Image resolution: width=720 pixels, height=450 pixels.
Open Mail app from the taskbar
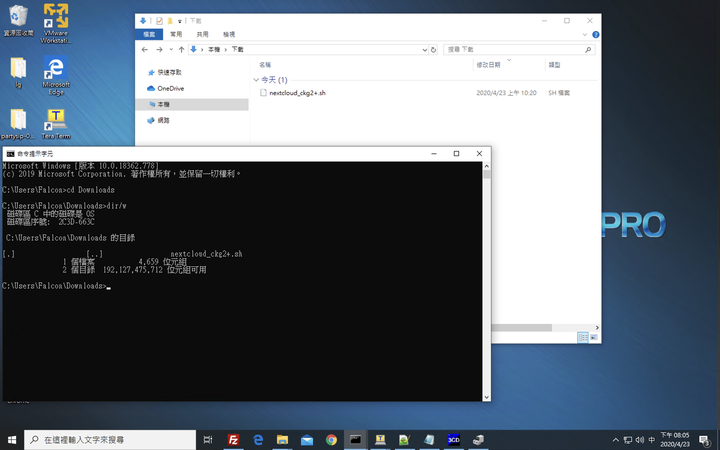pyautogui.click(x=307, y=440)
